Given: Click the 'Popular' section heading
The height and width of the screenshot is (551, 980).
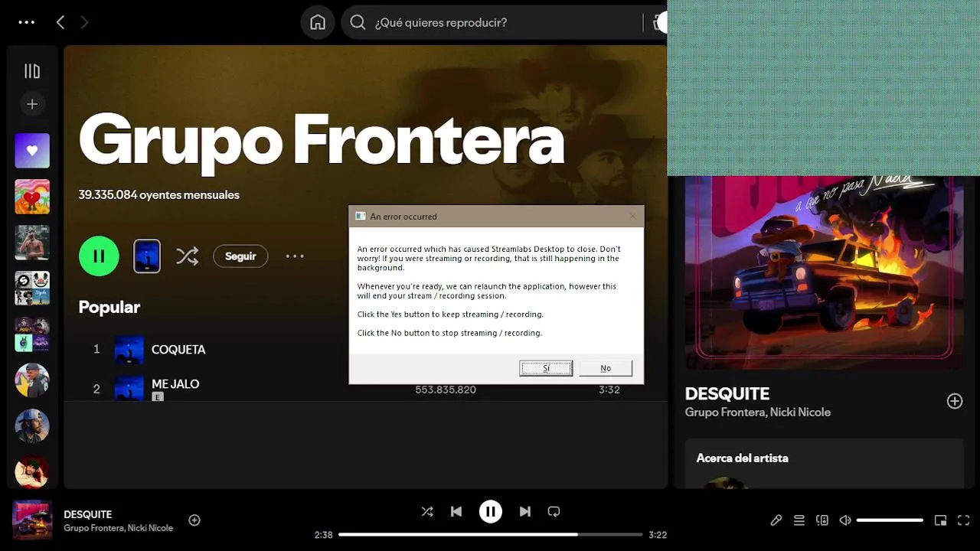Looking at the screenshot, I should [109, 307].
